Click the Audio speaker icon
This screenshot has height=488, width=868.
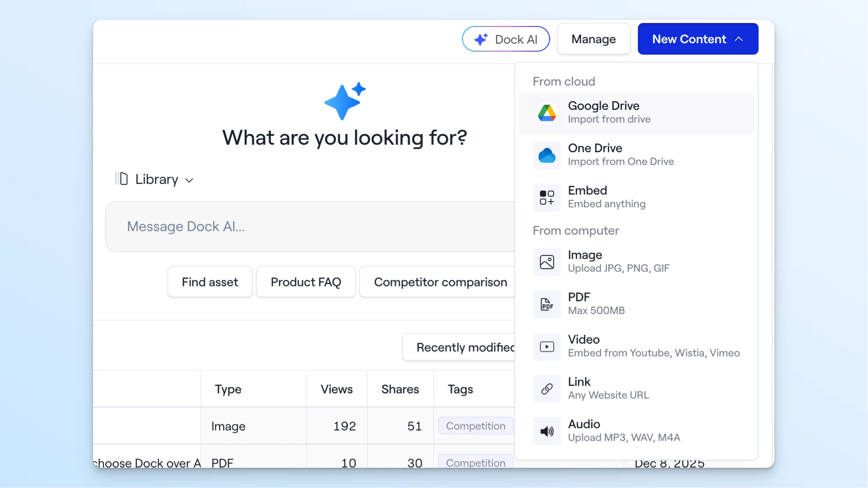click(547, 431)
